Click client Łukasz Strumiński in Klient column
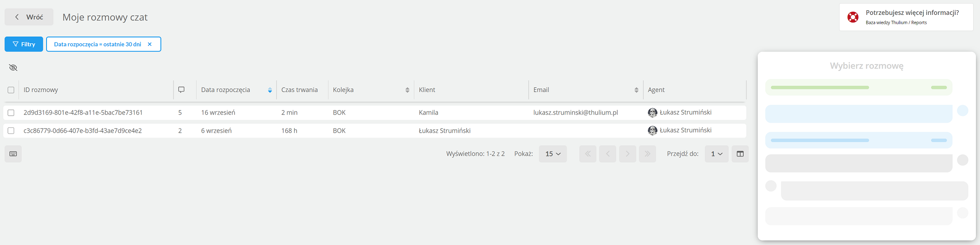 [445, 130]
